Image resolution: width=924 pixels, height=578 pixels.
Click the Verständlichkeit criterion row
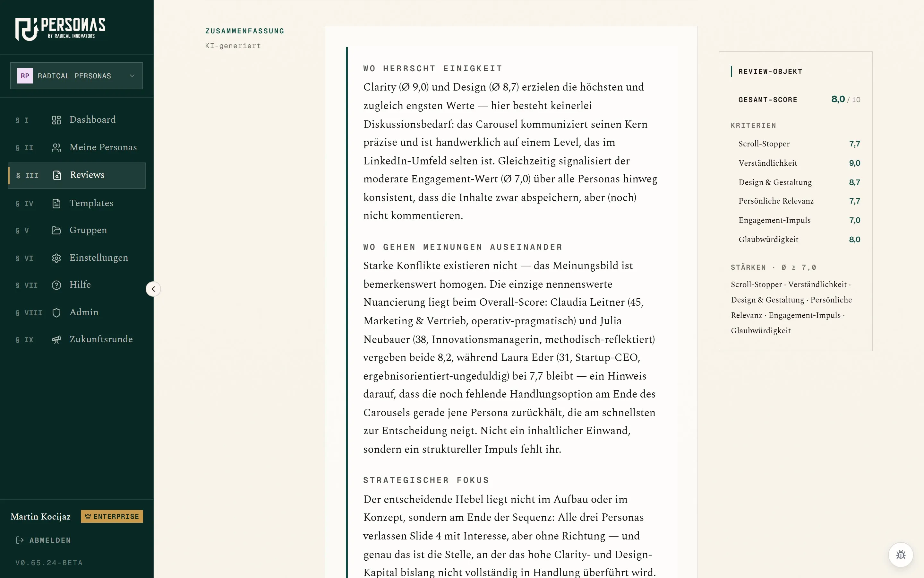point(799,163)
